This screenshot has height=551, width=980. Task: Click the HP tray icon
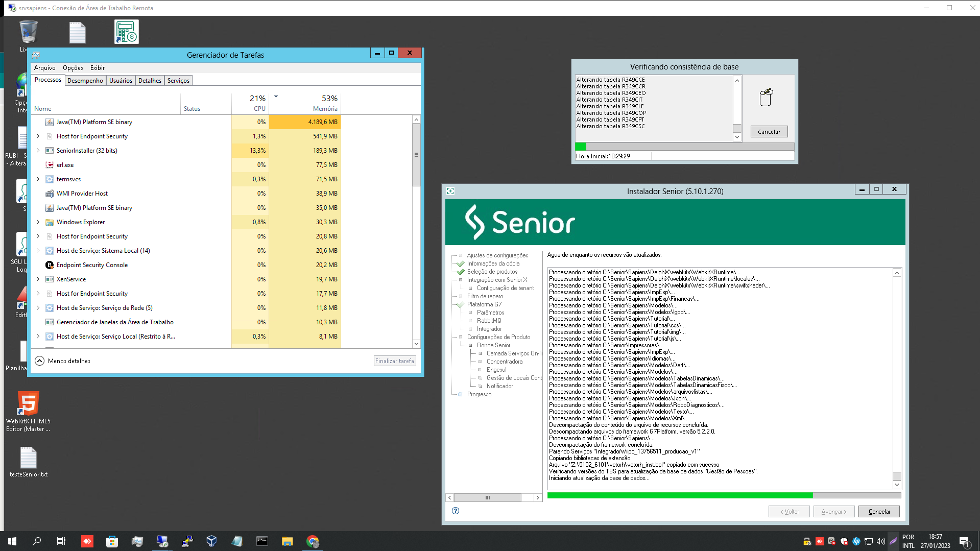pos(856,541)
